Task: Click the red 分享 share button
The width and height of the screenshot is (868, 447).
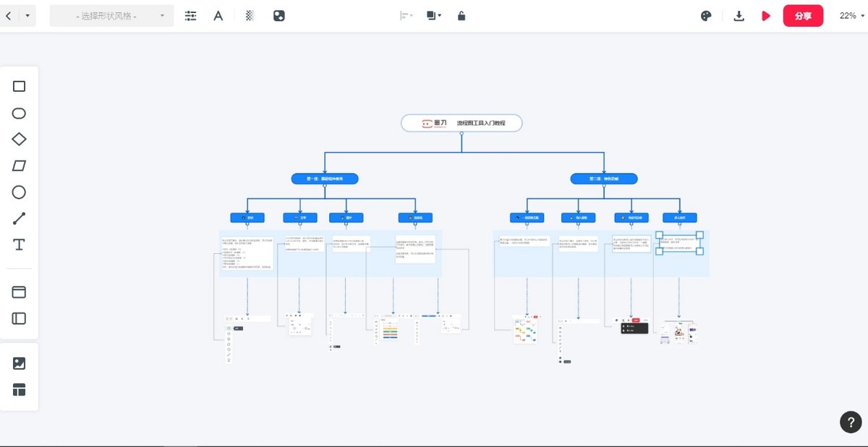Action: (x=803, y=16)
